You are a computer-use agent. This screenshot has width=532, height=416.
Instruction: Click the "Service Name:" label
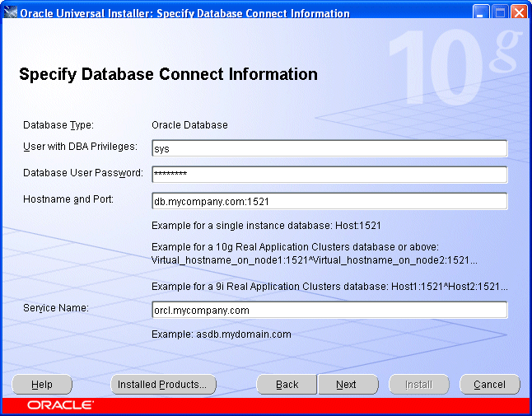point(56,308)
